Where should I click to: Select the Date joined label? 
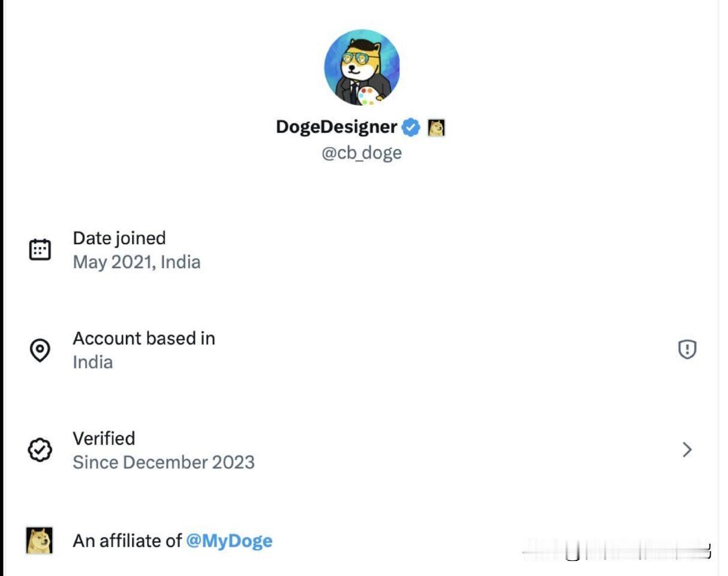tap(119, 238)
